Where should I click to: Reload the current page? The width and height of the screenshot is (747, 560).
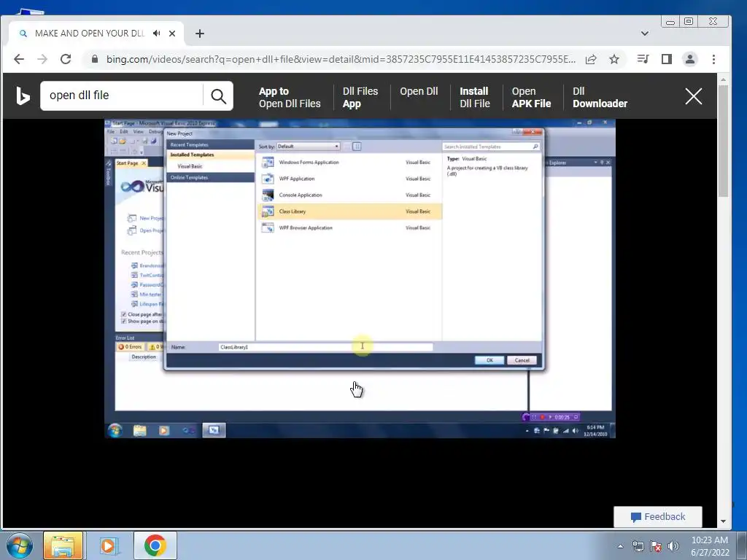point(66,59)
